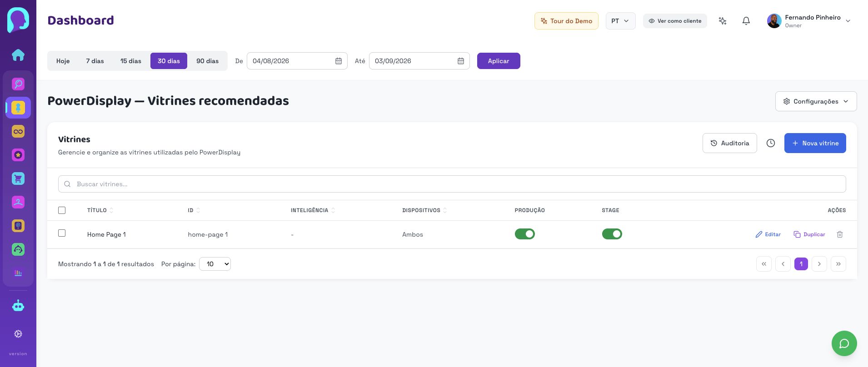The width and height of the screenshot is (868, 367).
Task: Delete Home Page 1 with the trash icon
Action: click(x=840, y=234)
